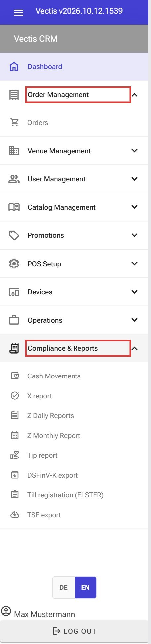Click the Operations briefcase icon

[x=14, y=320]
